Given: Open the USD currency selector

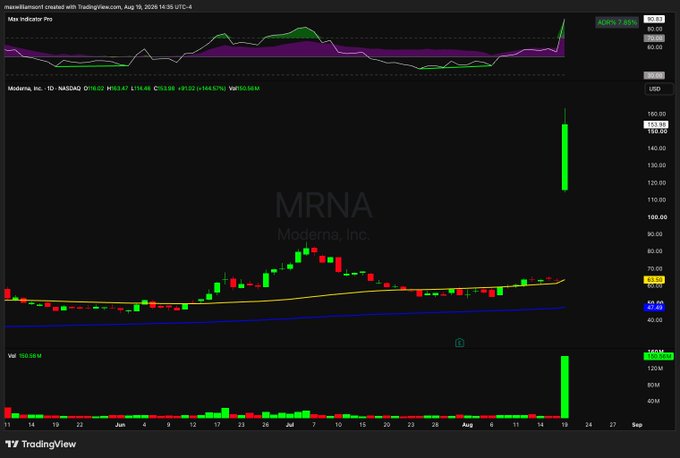Looking at the screenshot, I should pyautogui.click(x=658, y=89).
